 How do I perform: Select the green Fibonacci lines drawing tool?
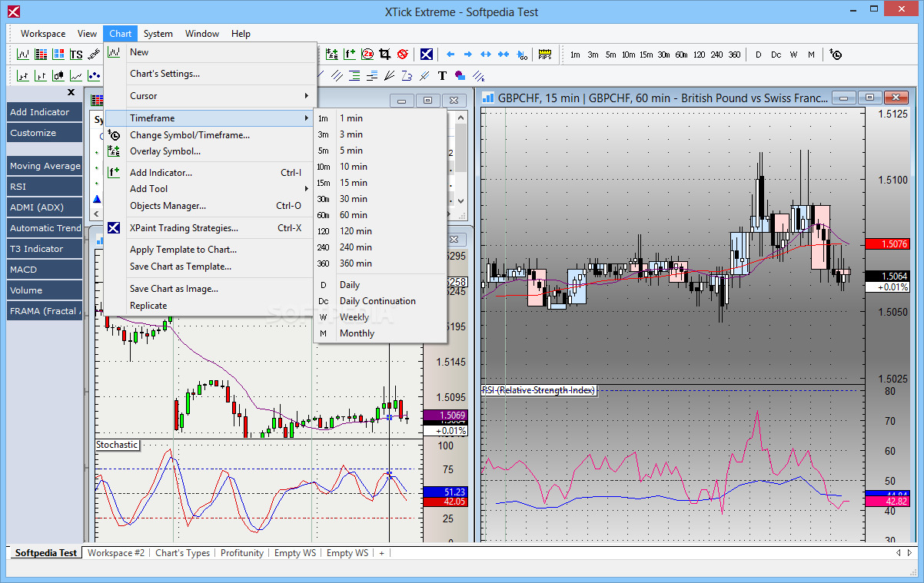(354, 75)
